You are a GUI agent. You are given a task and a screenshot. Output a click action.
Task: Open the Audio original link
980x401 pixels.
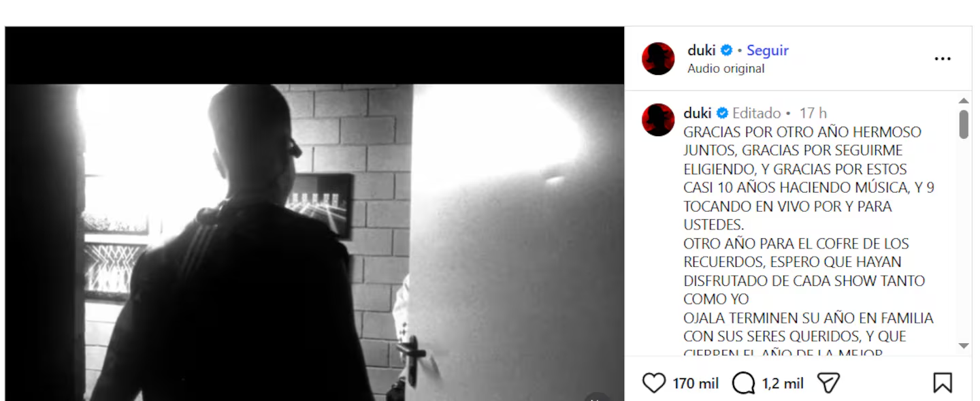pyautogui.click(x=725, y=69)
